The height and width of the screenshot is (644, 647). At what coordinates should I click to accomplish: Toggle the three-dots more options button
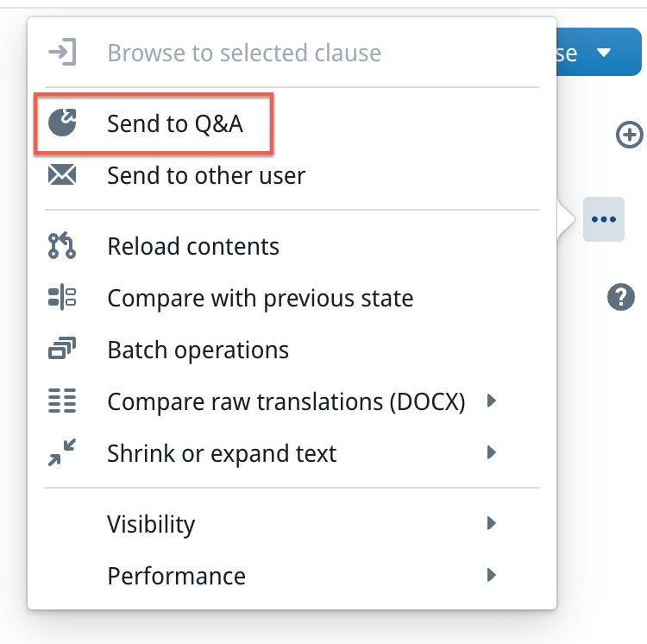[x=603, y=219]
